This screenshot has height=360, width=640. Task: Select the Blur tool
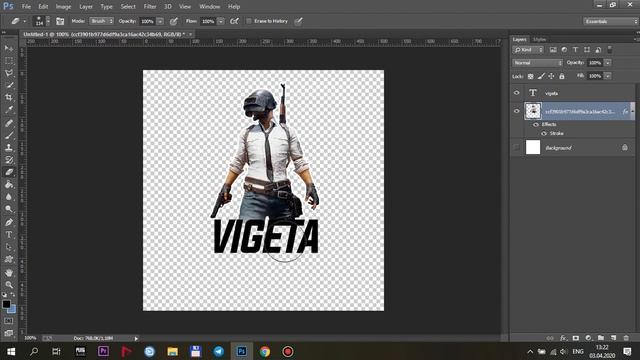9,197
